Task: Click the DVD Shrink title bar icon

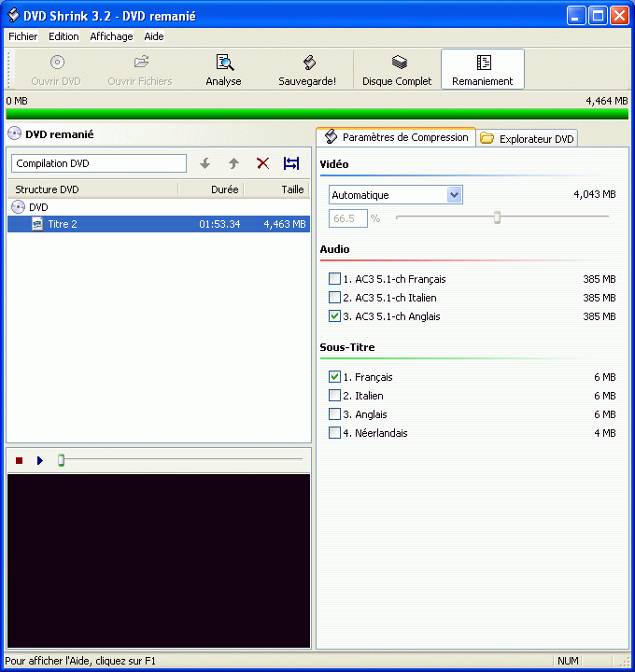Action: pyautogui.click(x=13, y=16)
